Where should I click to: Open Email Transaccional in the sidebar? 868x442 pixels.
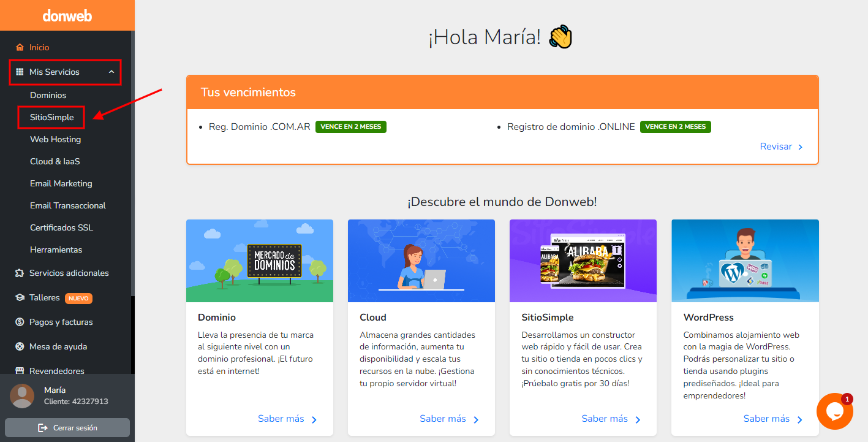click(x=67, y=205)
